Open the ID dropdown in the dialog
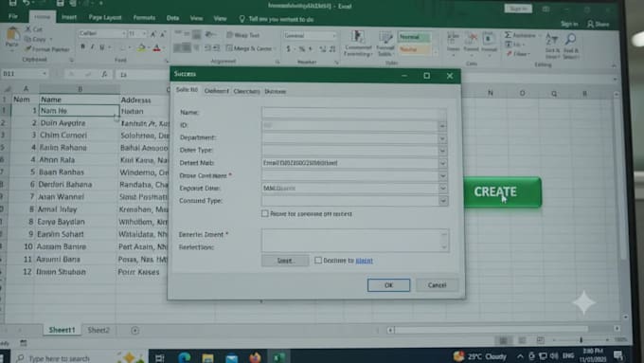This screenshot has width=644, height=363. pyautogui.click(x=442, y=126)
